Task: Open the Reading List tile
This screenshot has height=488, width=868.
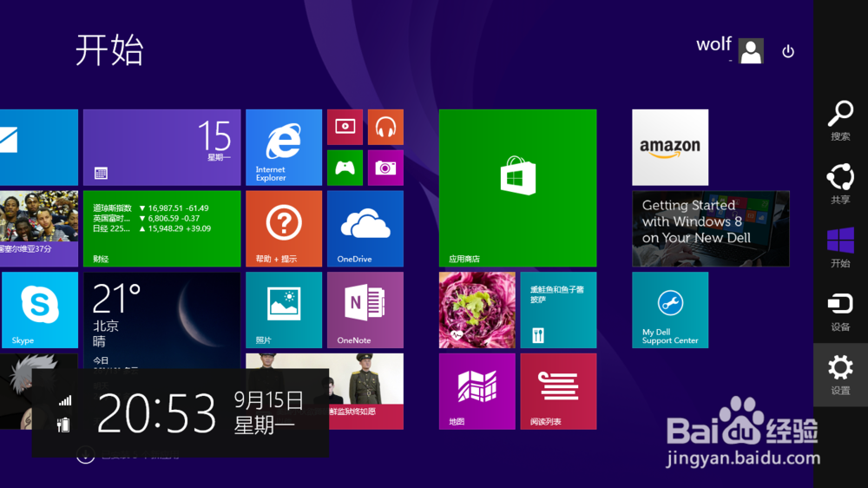Action: click(558, 392)
